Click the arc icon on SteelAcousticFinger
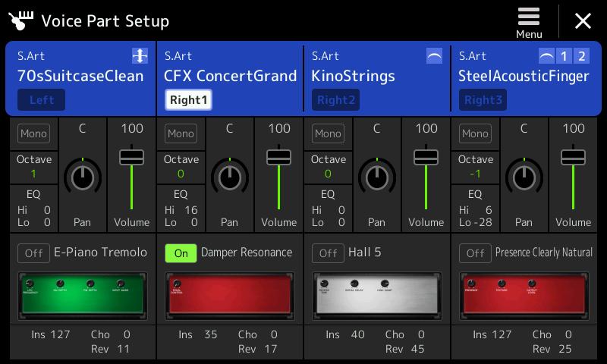Viewport: 607px width, 364px height. pyautogui.click(x=546, y=56)
